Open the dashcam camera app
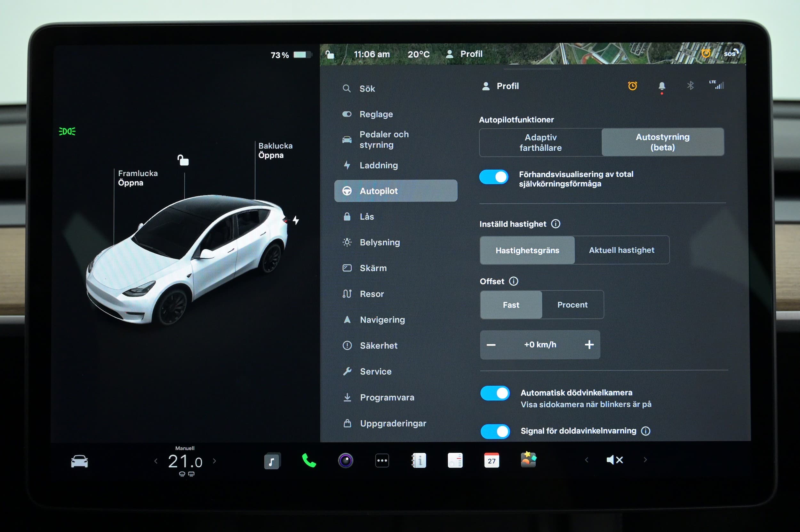Image resolution: width=800 pixels, height=532 pixels. (x=346, y=460)
